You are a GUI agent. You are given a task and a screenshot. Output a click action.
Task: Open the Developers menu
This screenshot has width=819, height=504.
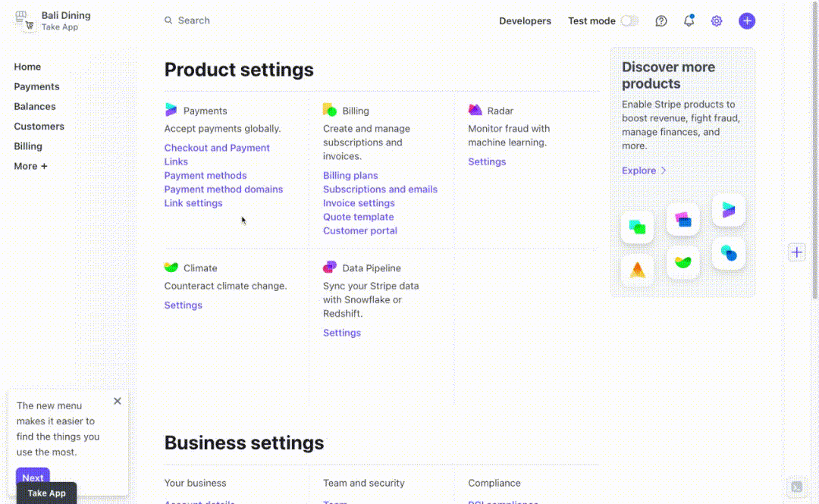(x=525, y=21)
